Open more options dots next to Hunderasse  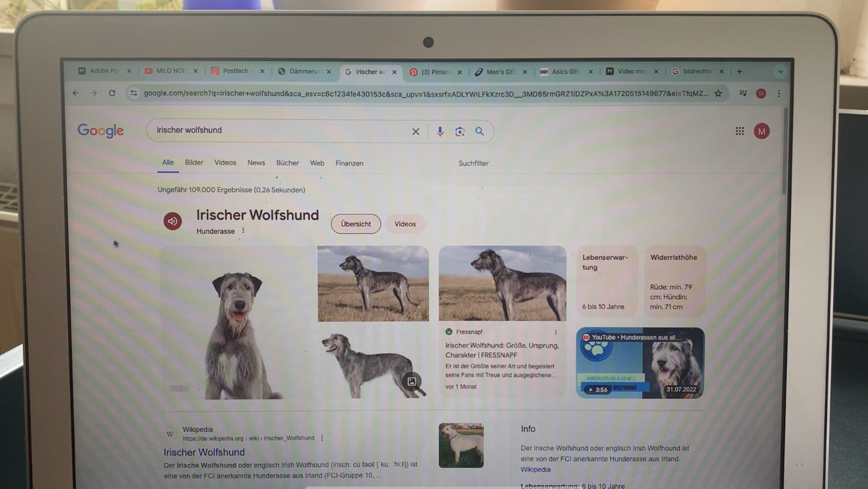tap(243, 231)
